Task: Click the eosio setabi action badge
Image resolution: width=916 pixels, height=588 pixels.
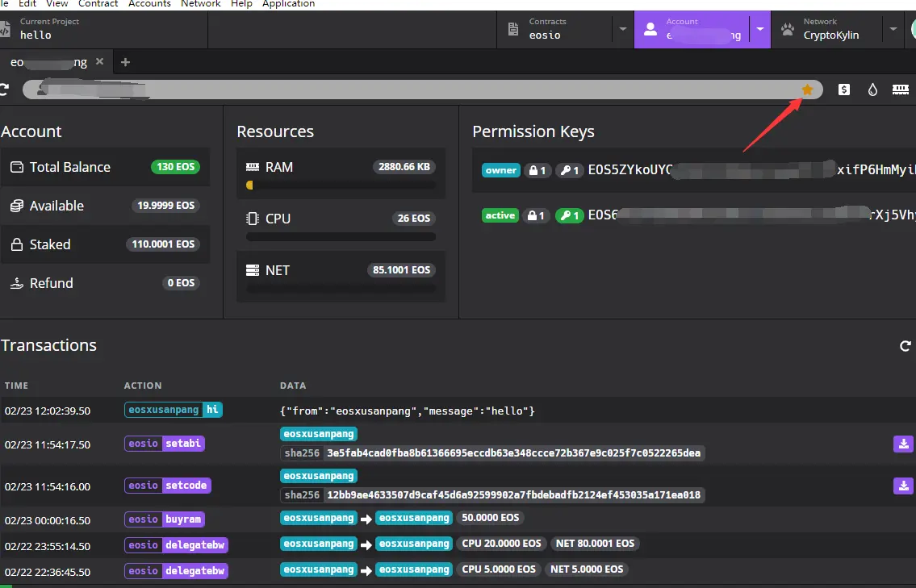Action: (164, 444)
